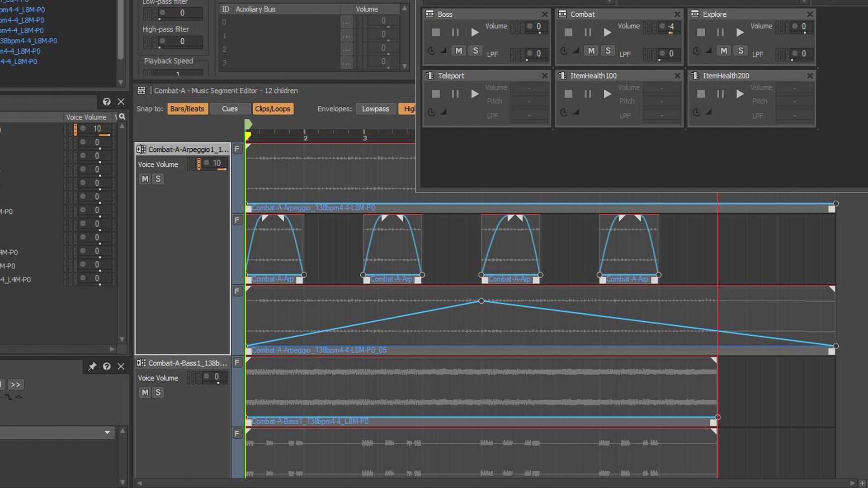Image resolution: width=868 pixels, height=488 pixels.
Task: Click the >> icon in the left side panel
Action: click(16, 385)
